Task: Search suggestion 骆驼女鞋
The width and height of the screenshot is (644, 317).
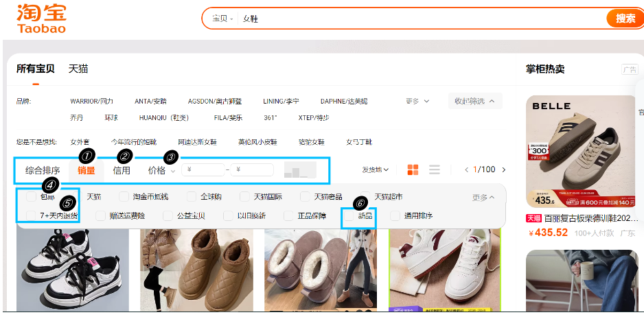Action: tap(312, 142)
